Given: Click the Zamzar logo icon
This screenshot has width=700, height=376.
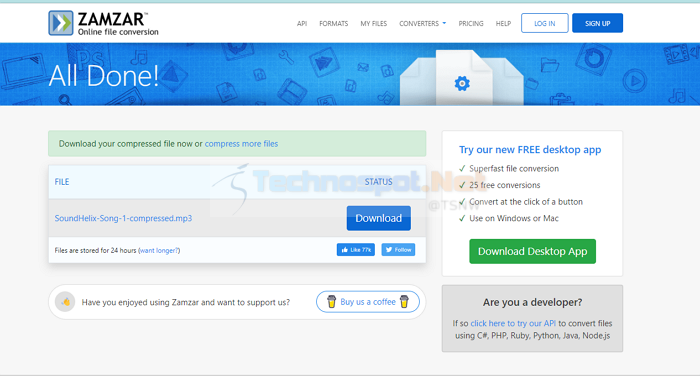Looking at the screenshot, I should (61, 23).
